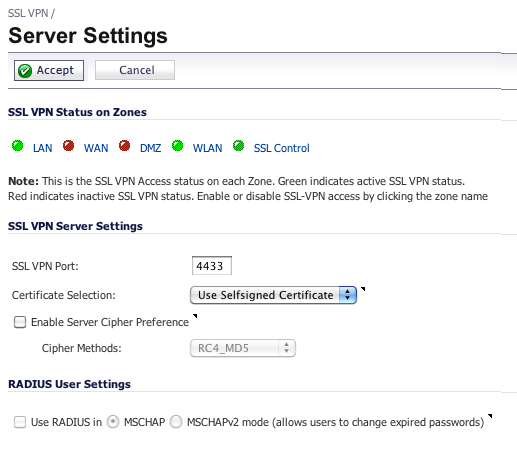Screen dimensions: 517x456
Task: Check the Use RADIUS in checkbox
Action: 20,422
